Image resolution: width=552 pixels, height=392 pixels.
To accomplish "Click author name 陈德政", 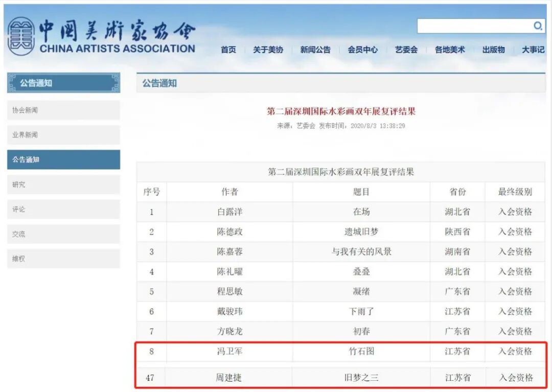I will [x=229, y=232].
